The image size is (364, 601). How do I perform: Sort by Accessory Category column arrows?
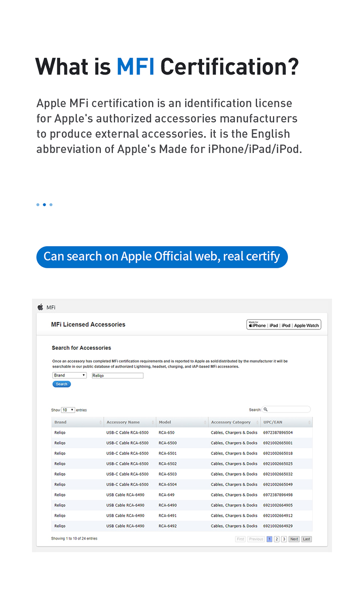coord(257,422)
